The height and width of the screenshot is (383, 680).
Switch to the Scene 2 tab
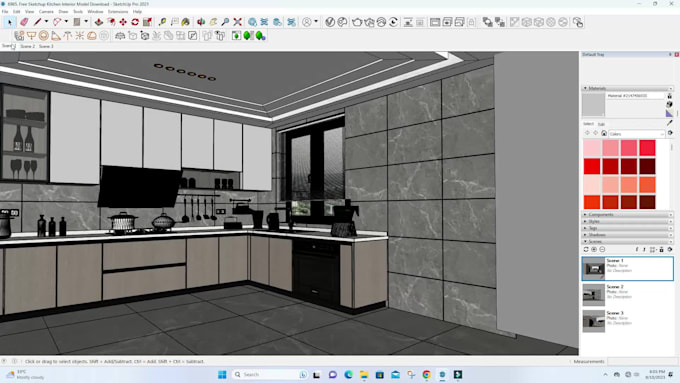click(27, 46)
